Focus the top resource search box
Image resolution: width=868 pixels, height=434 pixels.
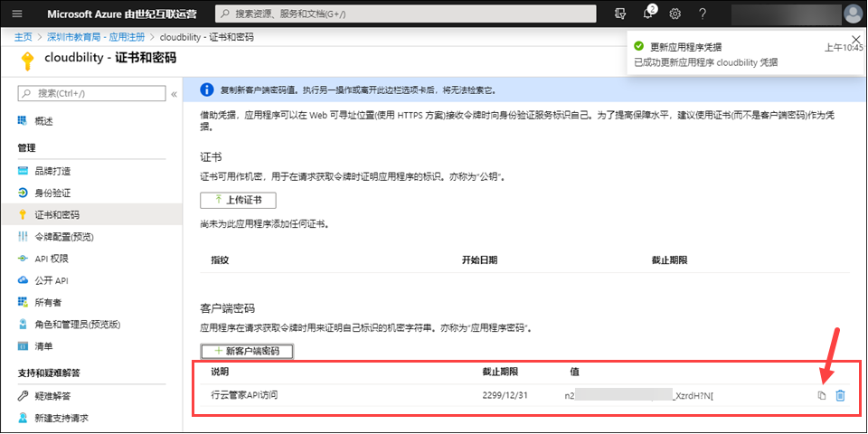(x=405, y=14)
